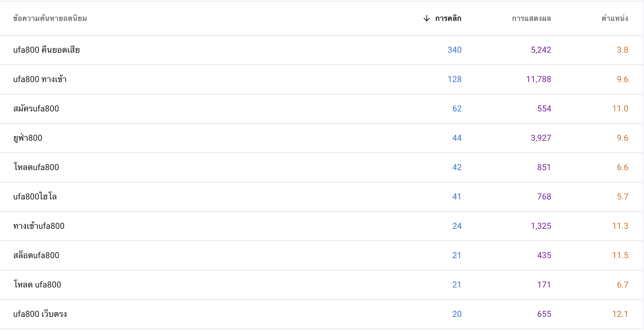Open the ufa800 ทางเข้า query row
The width and height of the screenshot is (644, 330).
tap(321, 79)
